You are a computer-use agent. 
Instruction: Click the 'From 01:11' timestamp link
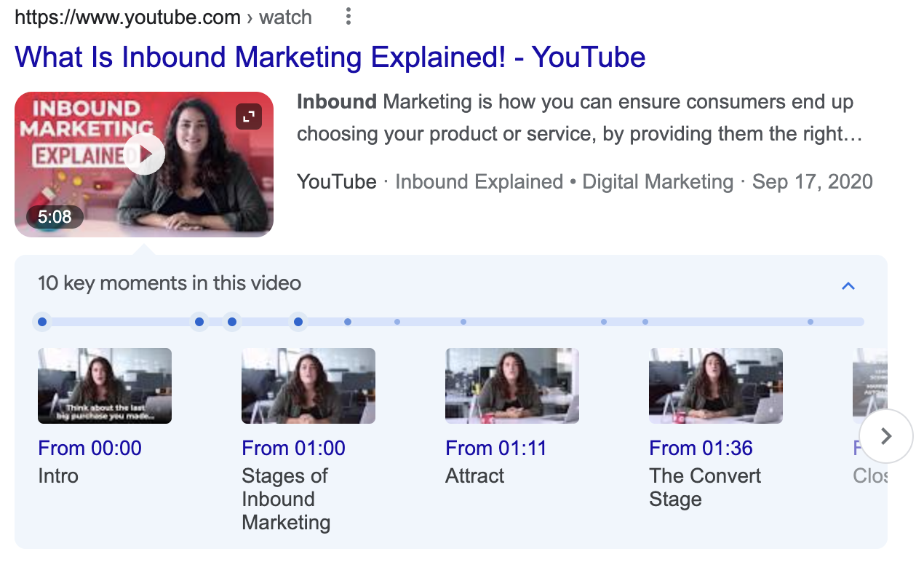[x=496, y=448]
